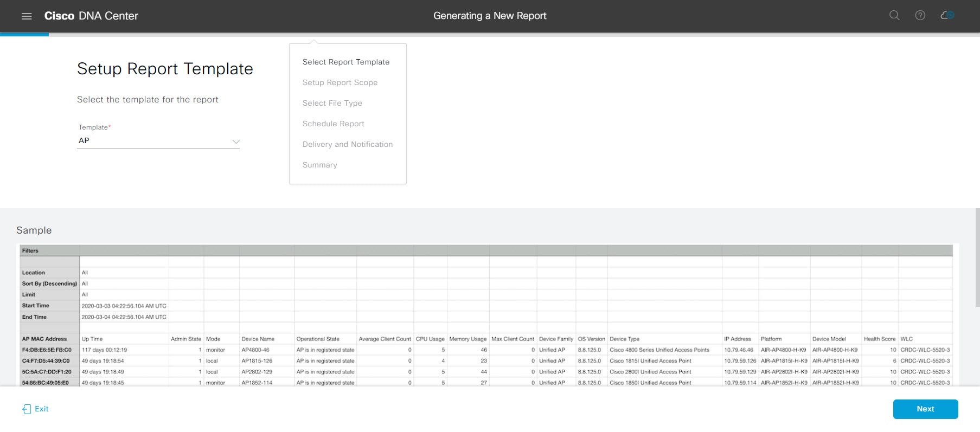Image resolution: width=980 pixels, height=432 pixels.
Task: Click MAC address F4:DB:E6:5E:FB:C0
Action: 47,350
